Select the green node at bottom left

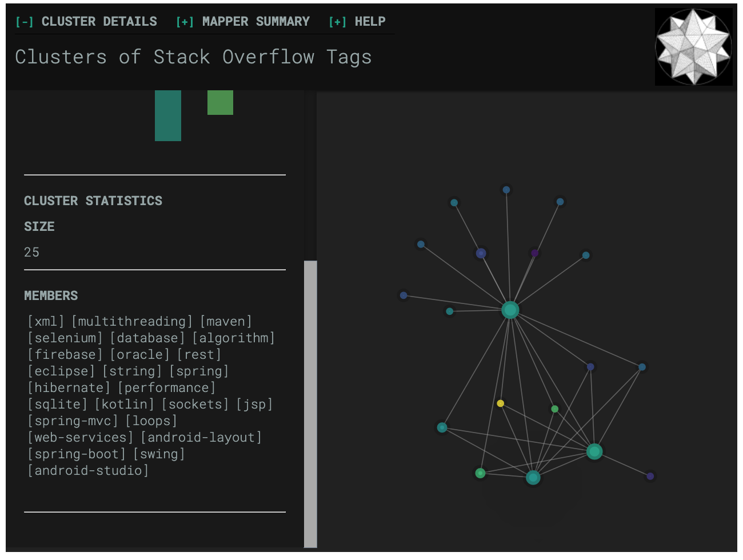pos(480,473)
